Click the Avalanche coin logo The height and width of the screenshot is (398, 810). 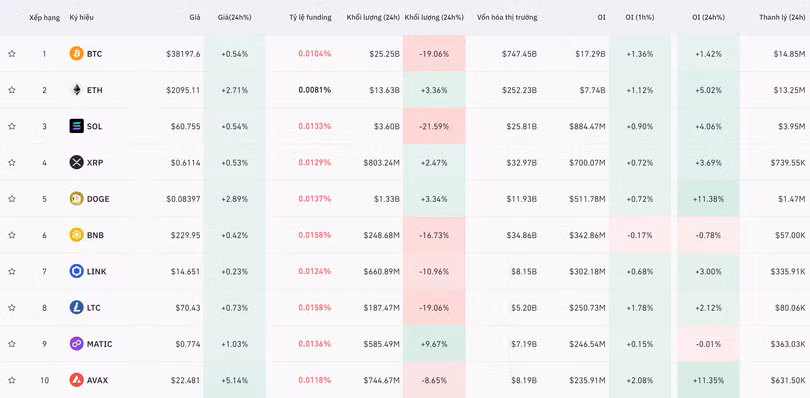click(x=76, y=380)
